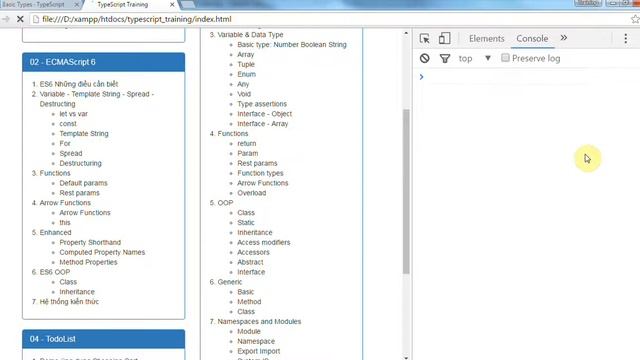Toggle the device toolbar in DevTools
The width and height of the screenshot is (640, 360).
[444, 38]
